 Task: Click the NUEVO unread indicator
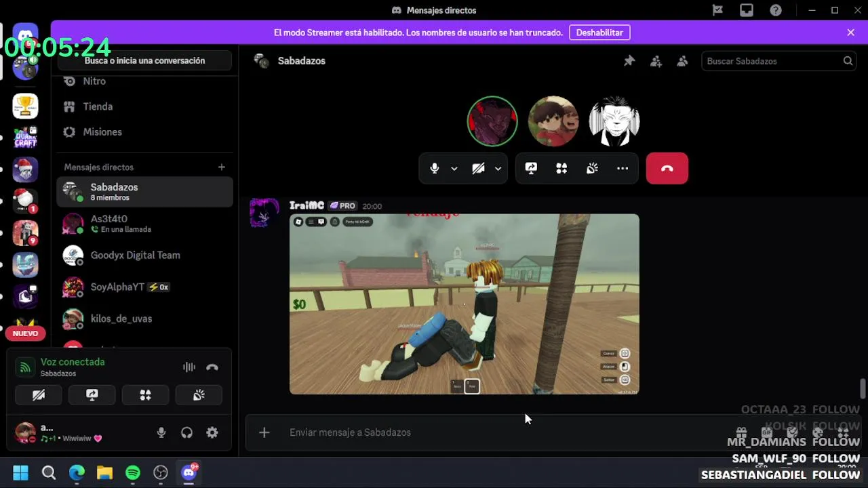(25, 333)
